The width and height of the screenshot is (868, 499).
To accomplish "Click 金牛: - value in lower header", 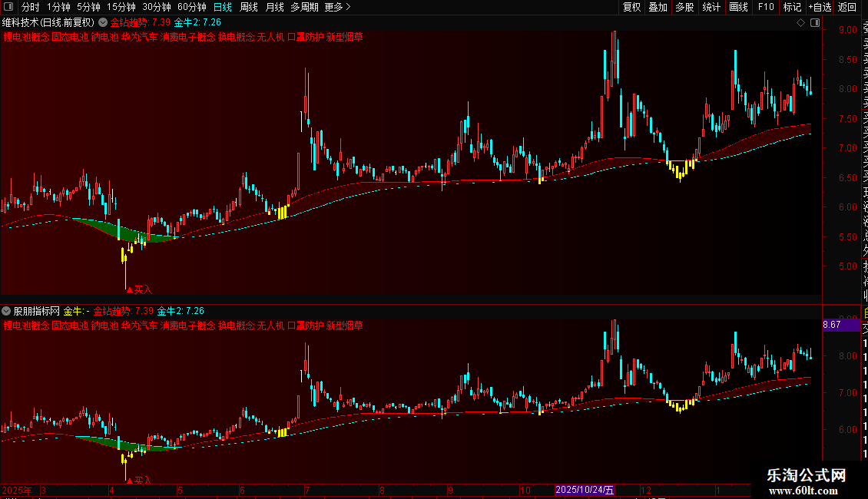I will (76, 312).
